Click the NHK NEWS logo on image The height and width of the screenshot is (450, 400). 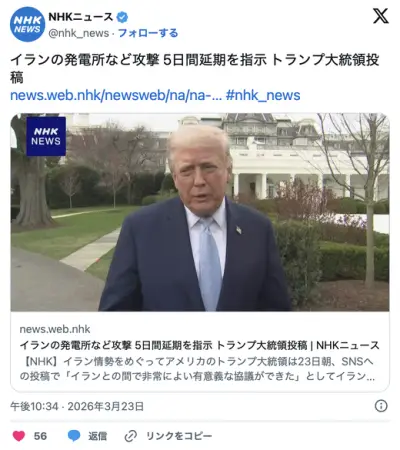[46, 136]
